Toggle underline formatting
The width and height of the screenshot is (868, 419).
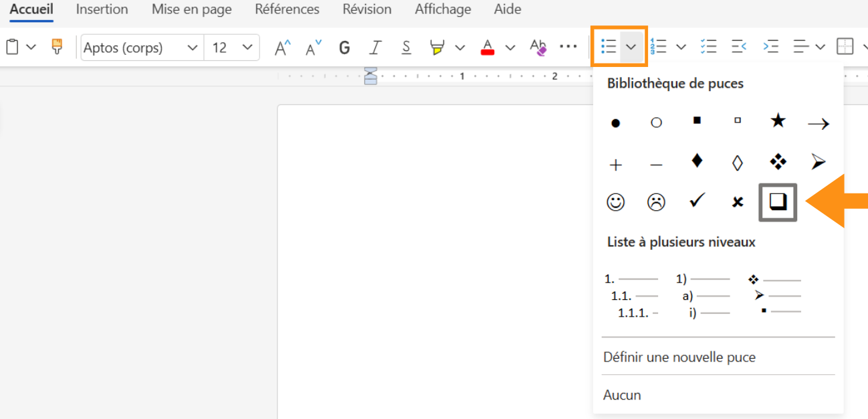point(406,47)
